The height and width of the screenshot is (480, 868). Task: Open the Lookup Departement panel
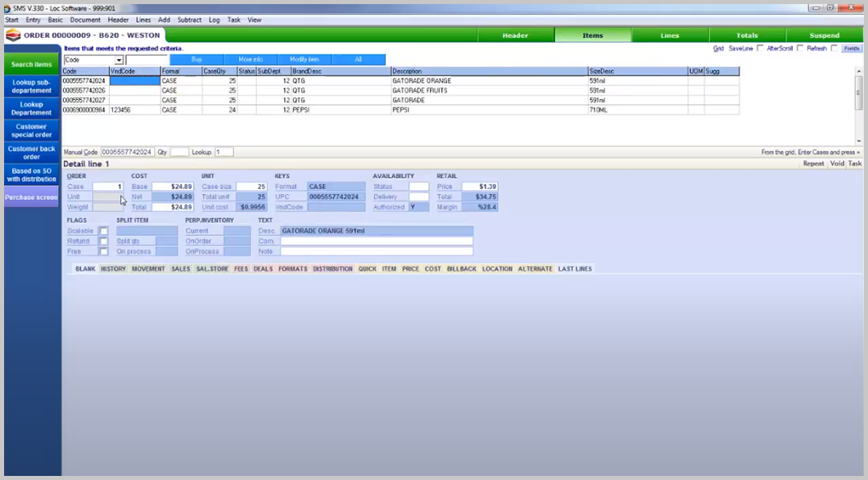(x=30, y=107)
